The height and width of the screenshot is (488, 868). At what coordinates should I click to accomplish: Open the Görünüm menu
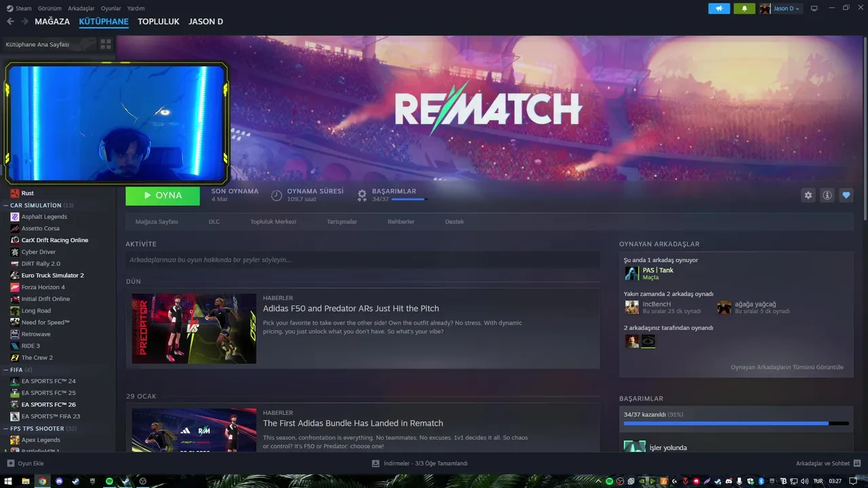pos(50,8)
